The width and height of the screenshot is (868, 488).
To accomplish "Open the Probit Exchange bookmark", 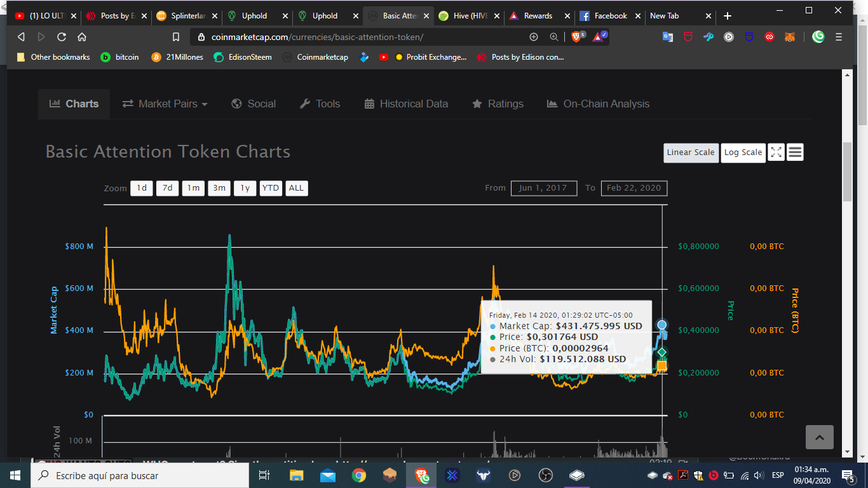I will pos(430,57).
